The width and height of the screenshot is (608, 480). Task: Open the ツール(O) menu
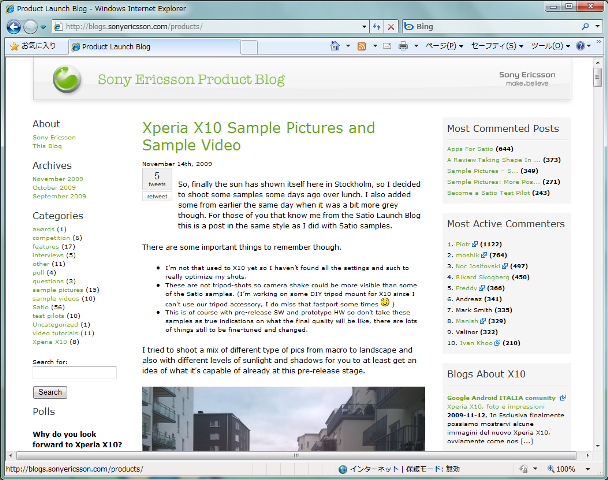(550, 46)
